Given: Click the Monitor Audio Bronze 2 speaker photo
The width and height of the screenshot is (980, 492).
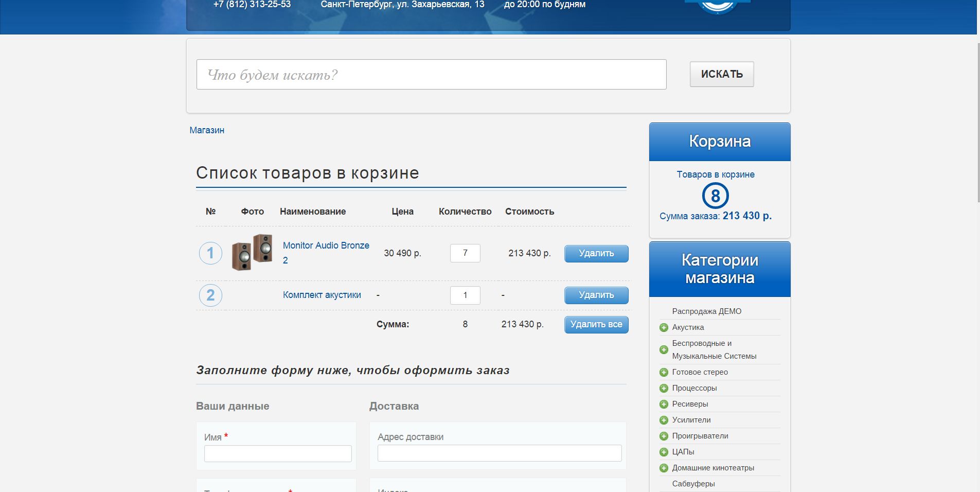Looking at the screenshot, I should click(x=252, y=253).
